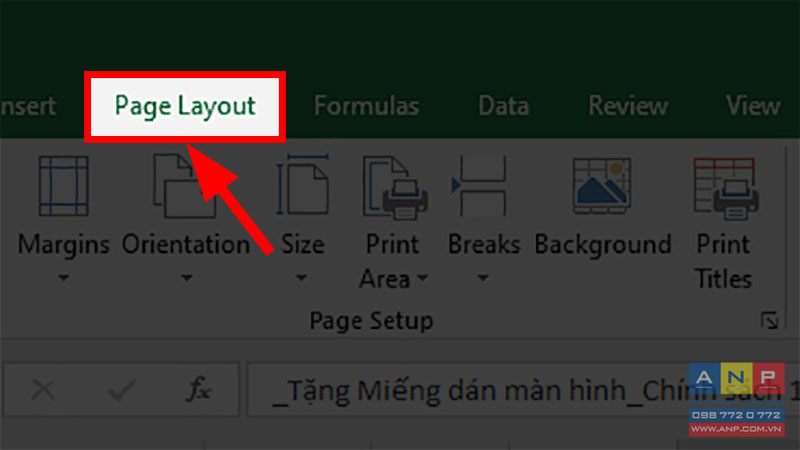This screenshot has height=450, width=800.
Task: Go to the Insert tab
Action: click(28, 106)
